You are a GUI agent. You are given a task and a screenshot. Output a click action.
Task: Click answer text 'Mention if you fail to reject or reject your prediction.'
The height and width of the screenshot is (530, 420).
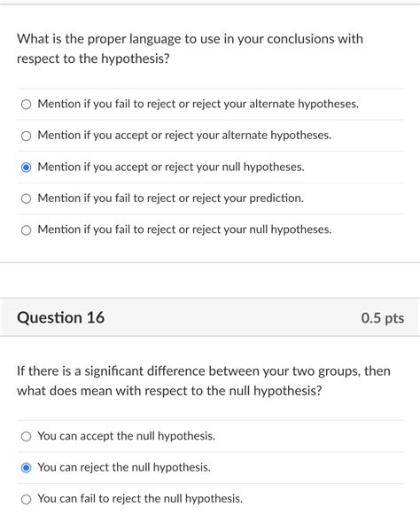click(x=171, y=198)
